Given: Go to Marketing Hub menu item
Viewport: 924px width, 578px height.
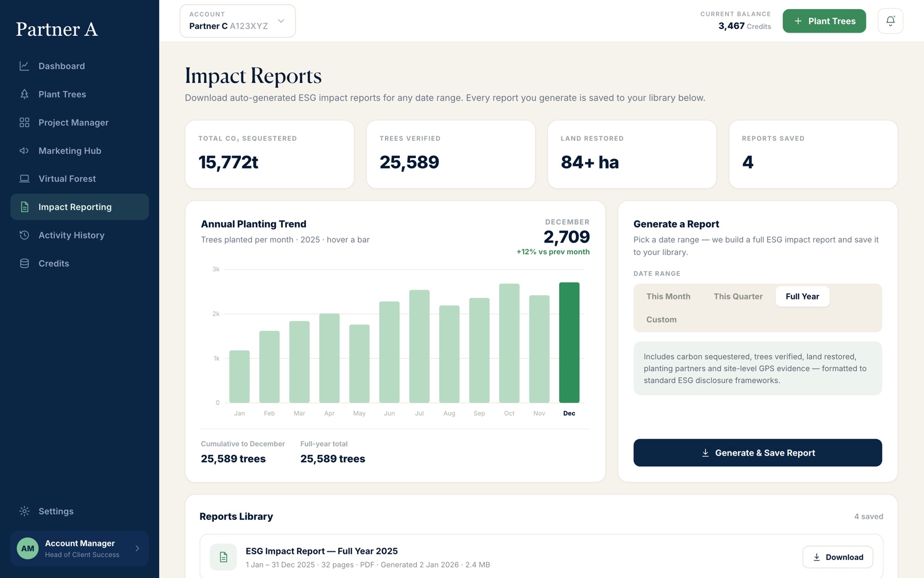Looking at the screenshot, I should pos(80,151).
